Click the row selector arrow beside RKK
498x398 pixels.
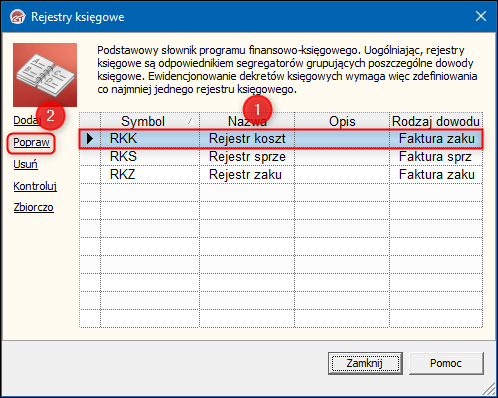[90, 138]
